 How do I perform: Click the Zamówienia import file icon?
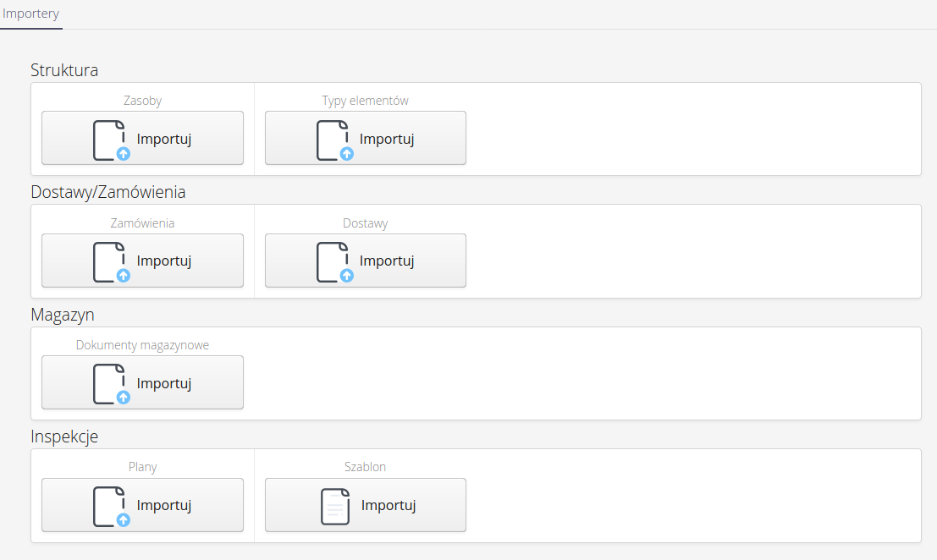coord(111,261)
